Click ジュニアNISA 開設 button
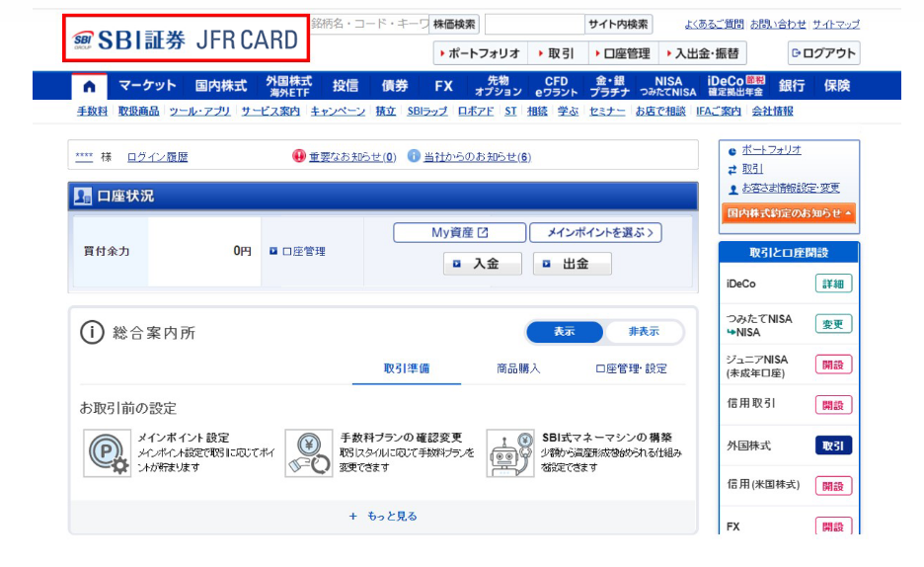The width and height of the screenshot is (924, 567). (833, 364)
